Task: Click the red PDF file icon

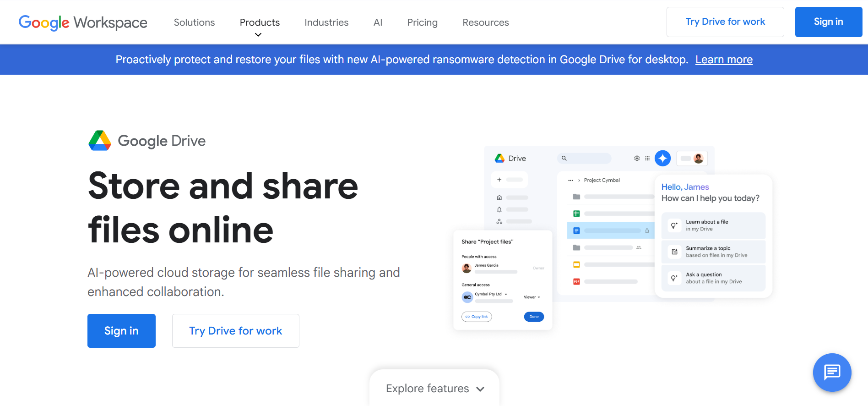Action: [576, 281]
